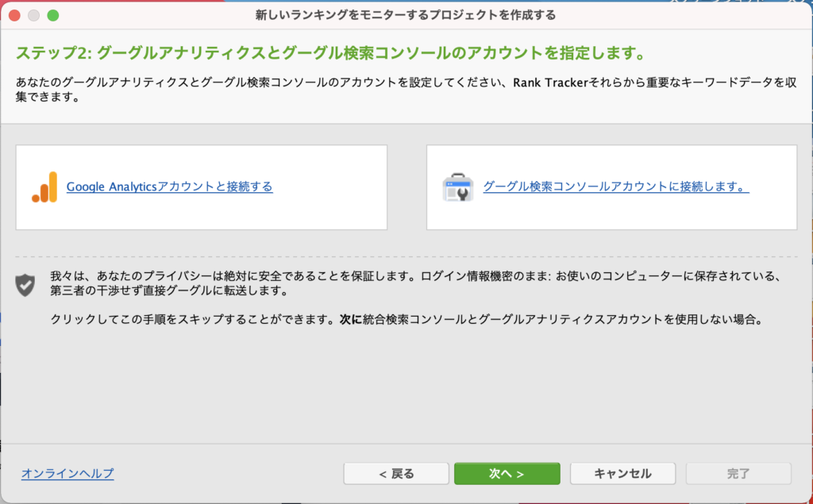Click the privacy shield checkmark icon
This screenshot has height=504, width=813.
[25, 285]
